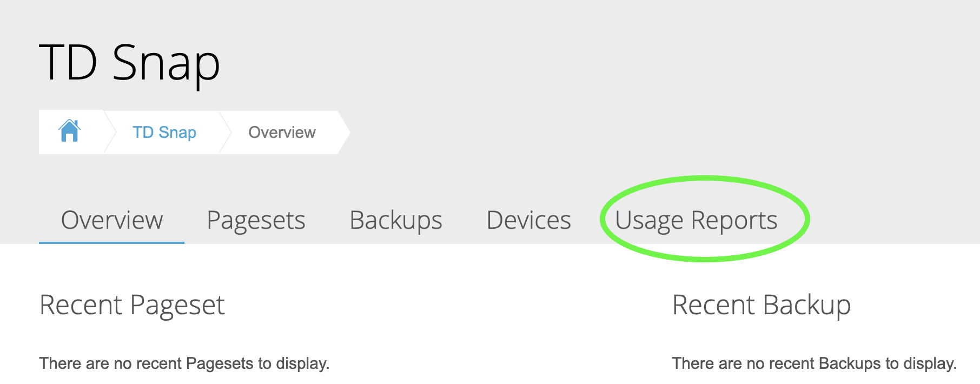Open the Backups tab
This screenshot has height=384, width=980.
pyautogui.click(x=396, y=220)
